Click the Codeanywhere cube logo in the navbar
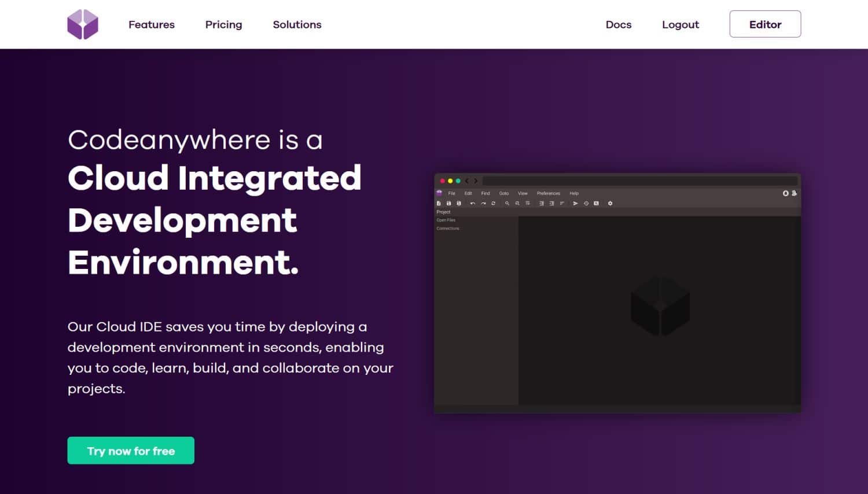Screen dimensions: 868x494 [83, 24]
